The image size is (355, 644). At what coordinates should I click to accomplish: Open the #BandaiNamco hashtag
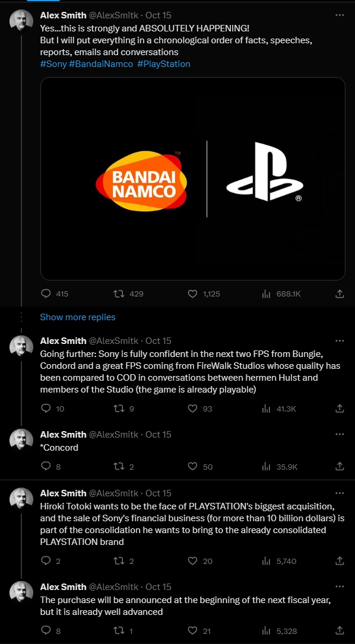[x=101, y=64]
